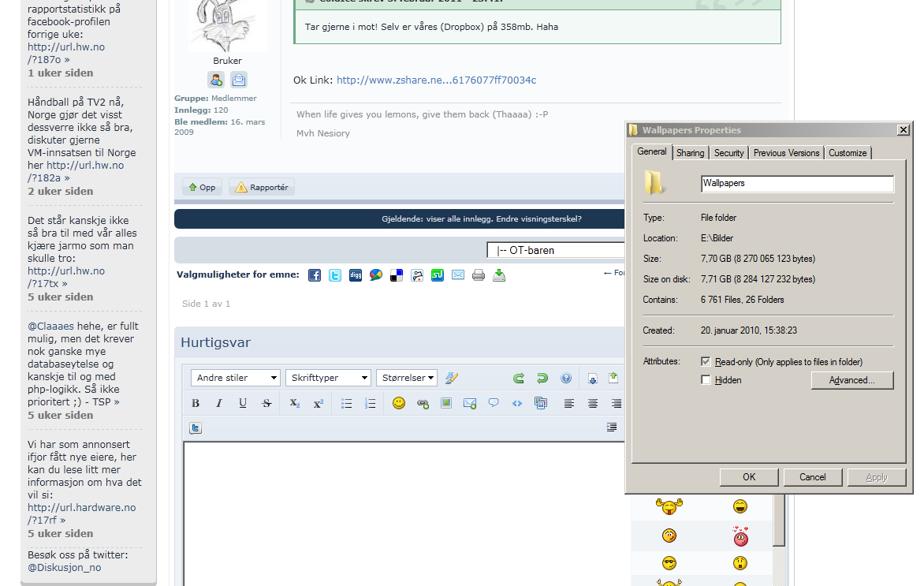Viewport: 924px width, 586px height.
Task: Select the General tab
Action: coord(652,151)
